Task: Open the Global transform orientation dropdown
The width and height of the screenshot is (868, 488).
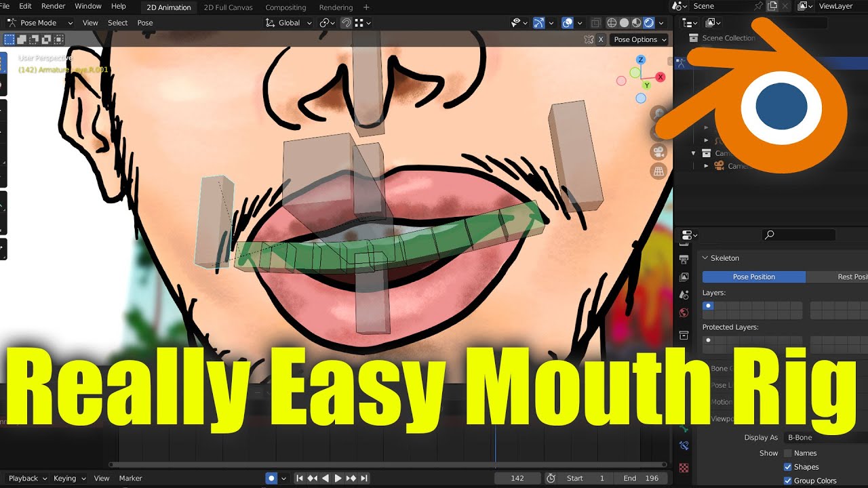Action: point(289,22)
